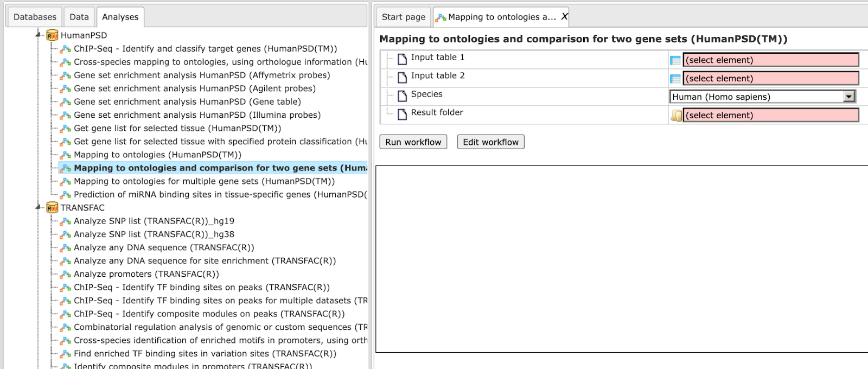Click workflow icon beside Find enriched TF binding sites
This screenshot has height=369, width=868.
(x=66, y=354)
